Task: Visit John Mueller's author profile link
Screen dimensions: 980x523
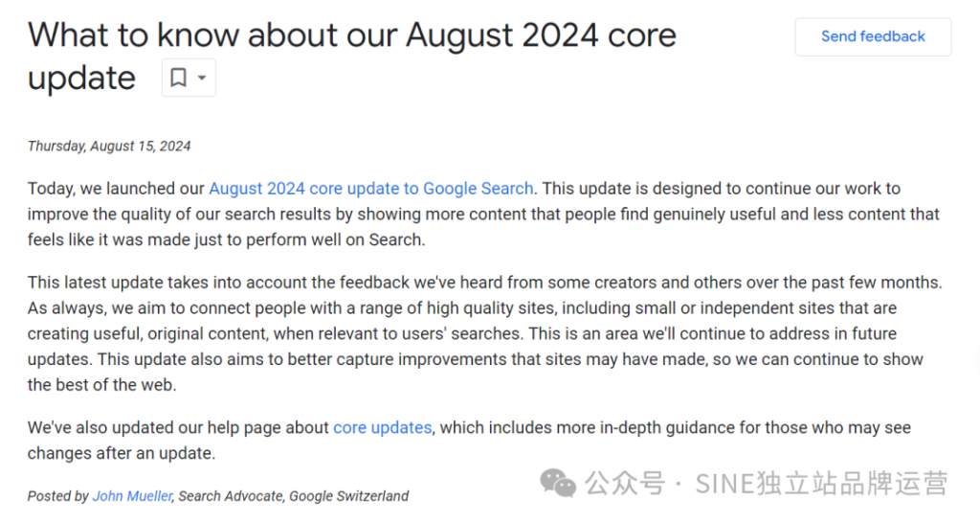Action: [132, 496]
